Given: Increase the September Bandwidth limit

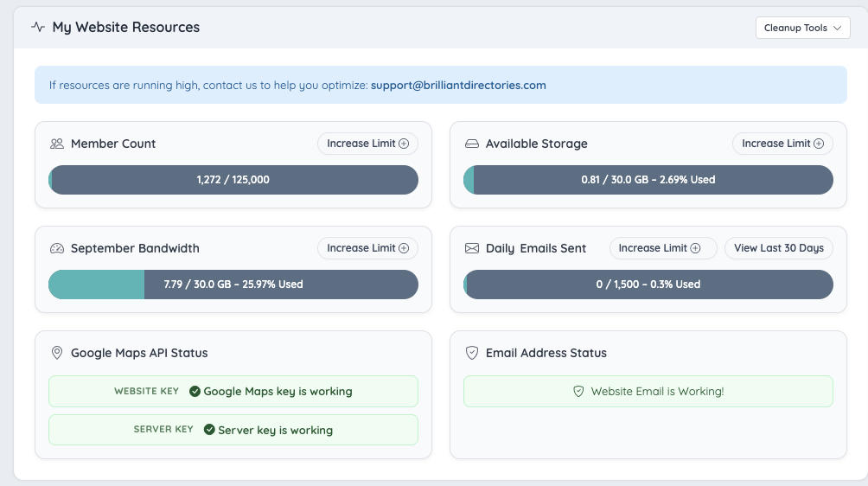Looking at the screenshot, I should 367,248.
